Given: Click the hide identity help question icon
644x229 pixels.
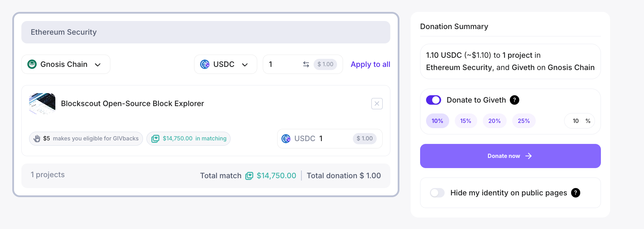Looking at the screenshot, I should click(575, 193).
